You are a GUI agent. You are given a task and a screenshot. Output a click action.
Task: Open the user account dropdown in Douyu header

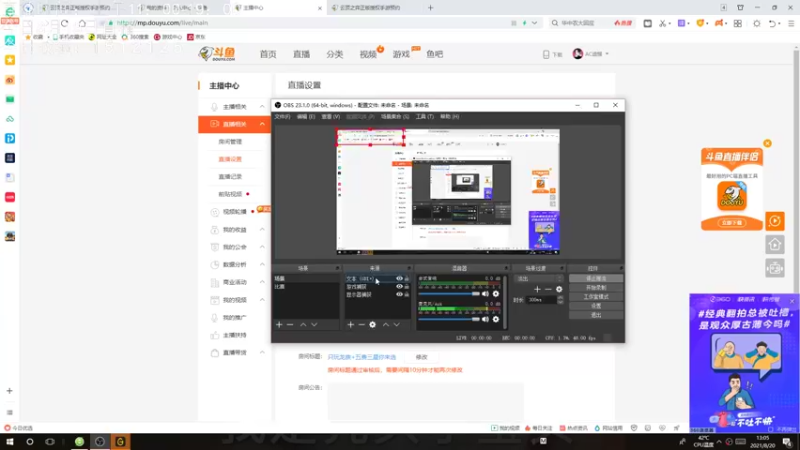tap(591, 54)
